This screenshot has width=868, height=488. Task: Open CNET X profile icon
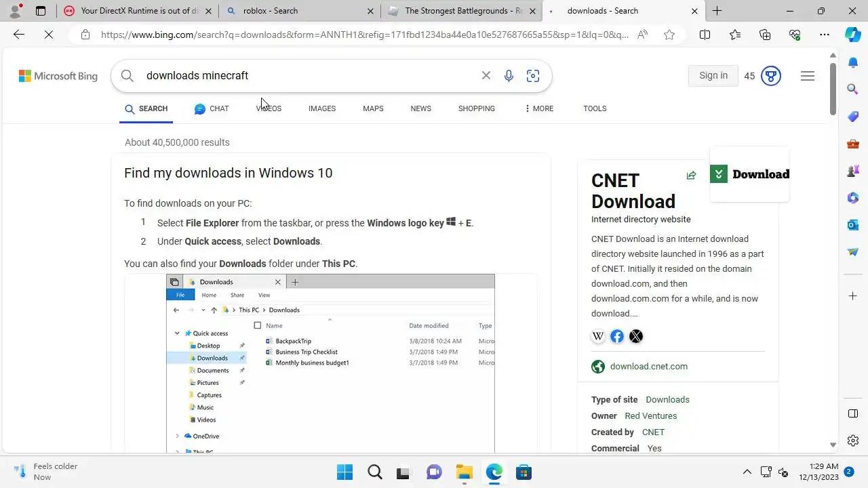click(x=636, y=336)
